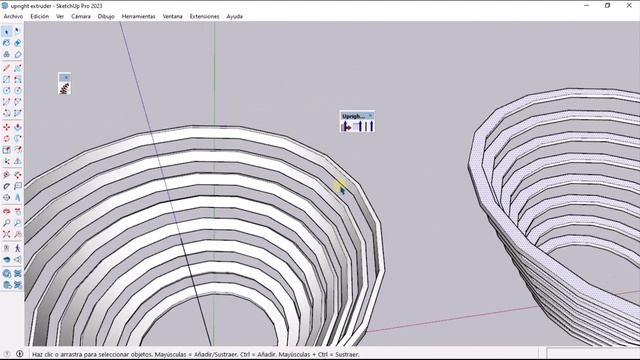640x360 pixels.
Task: Activate the Walk tool
Action: coord(18,248)
